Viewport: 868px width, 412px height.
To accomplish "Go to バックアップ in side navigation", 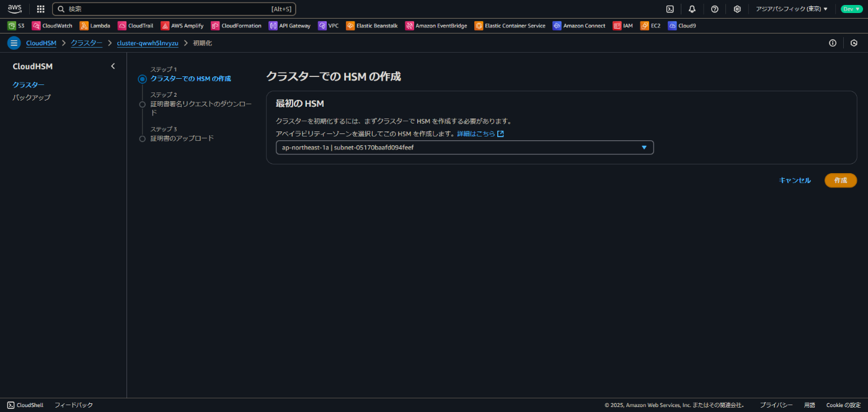I will [32, 97].
